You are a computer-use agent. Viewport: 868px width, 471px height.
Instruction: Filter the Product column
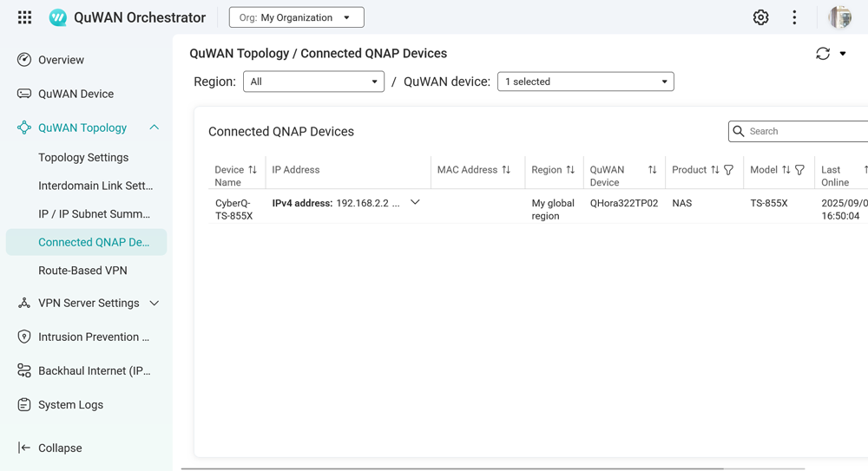[729, 170]
